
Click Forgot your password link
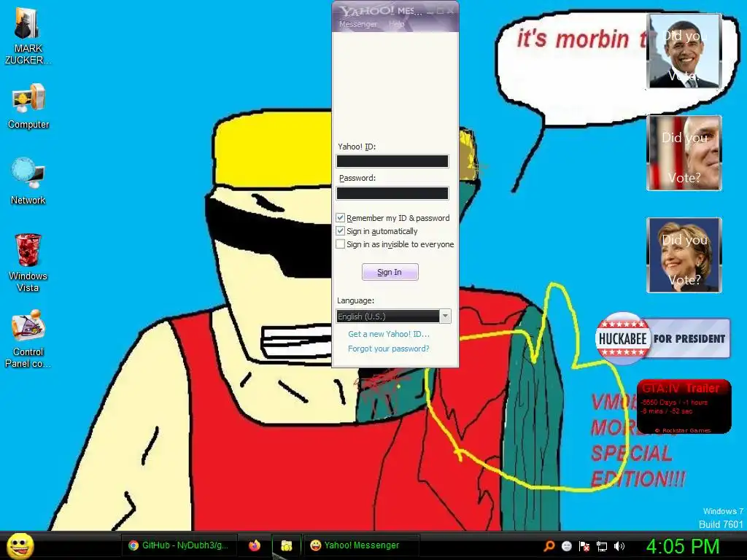click(x=388, y=349)
